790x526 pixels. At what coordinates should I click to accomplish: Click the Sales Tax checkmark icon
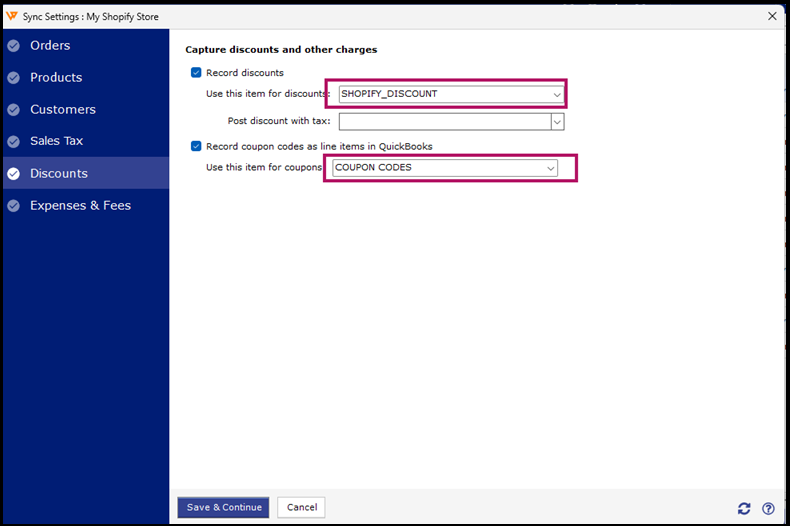(x=13, y=142)
